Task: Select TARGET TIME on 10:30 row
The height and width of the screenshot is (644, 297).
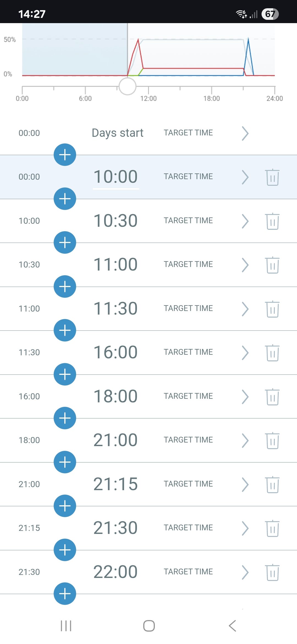Action: (x=188, y=220)
